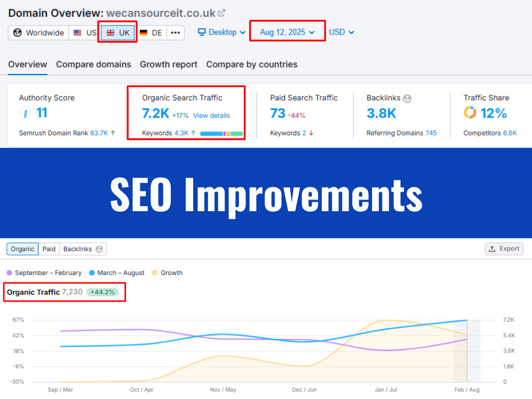Click the +44.2% growth badge
Screen dimensions: 532x399
click(103, 292)
